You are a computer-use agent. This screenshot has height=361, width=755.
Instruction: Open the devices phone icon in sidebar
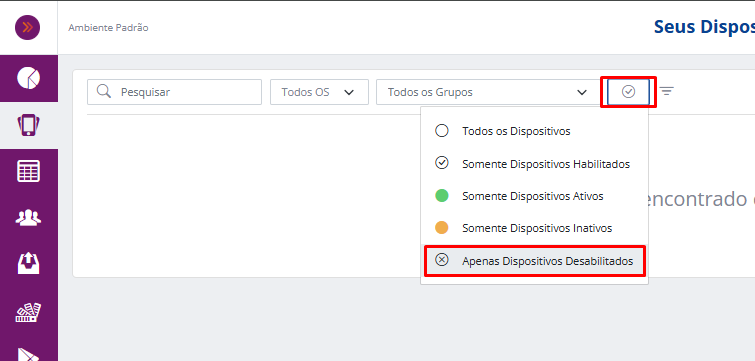(28, 125)
